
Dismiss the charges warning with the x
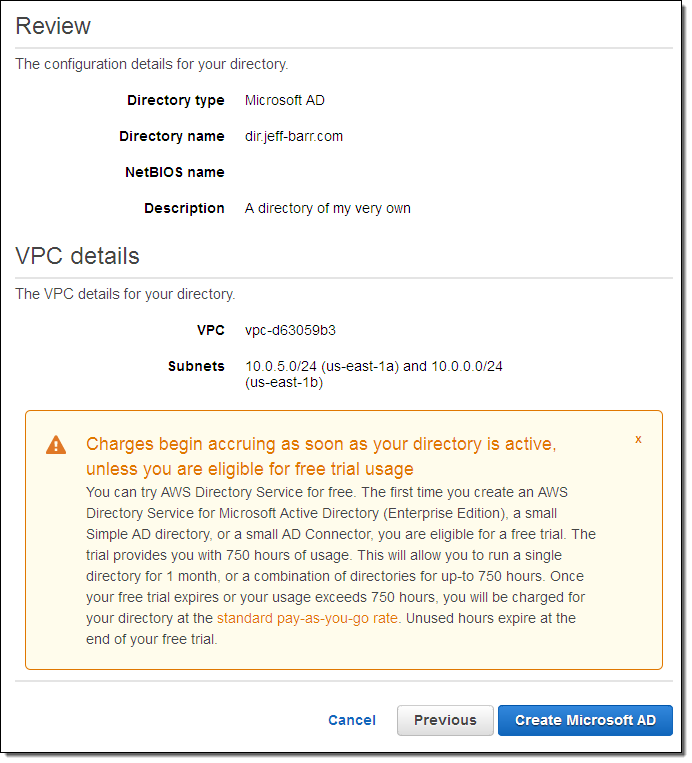pos(638,439)
